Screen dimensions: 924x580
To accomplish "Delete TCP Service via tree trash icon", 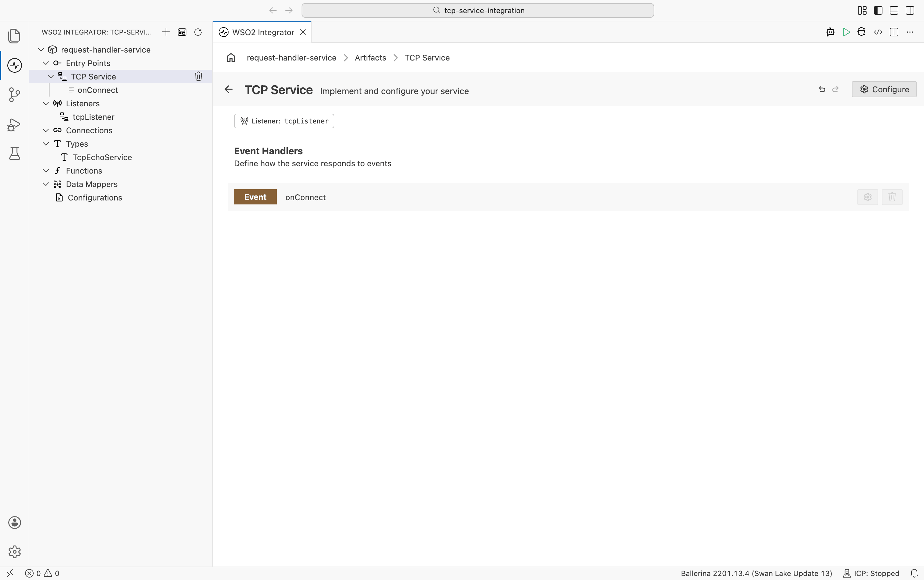I will pos(198,76).
